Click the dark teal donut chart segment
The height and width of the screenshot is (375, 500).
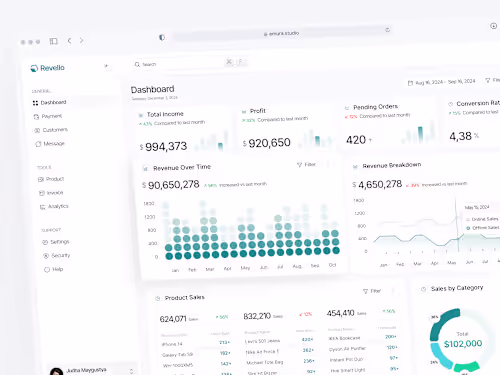coord(439,323)
